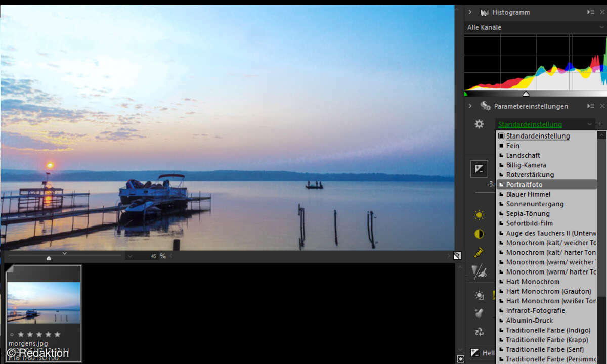Screen dimensions: 607x364
Task: Choose Monochrom (kalt/ harter Ton) preset
Action: coord(547,252)
